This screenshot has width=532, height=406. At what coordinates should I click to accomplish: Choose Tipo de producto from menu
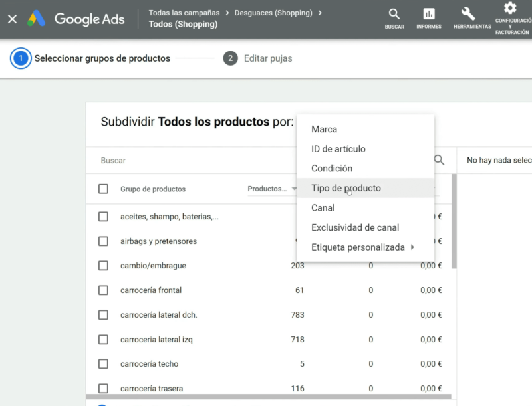[x=346, y=188]
